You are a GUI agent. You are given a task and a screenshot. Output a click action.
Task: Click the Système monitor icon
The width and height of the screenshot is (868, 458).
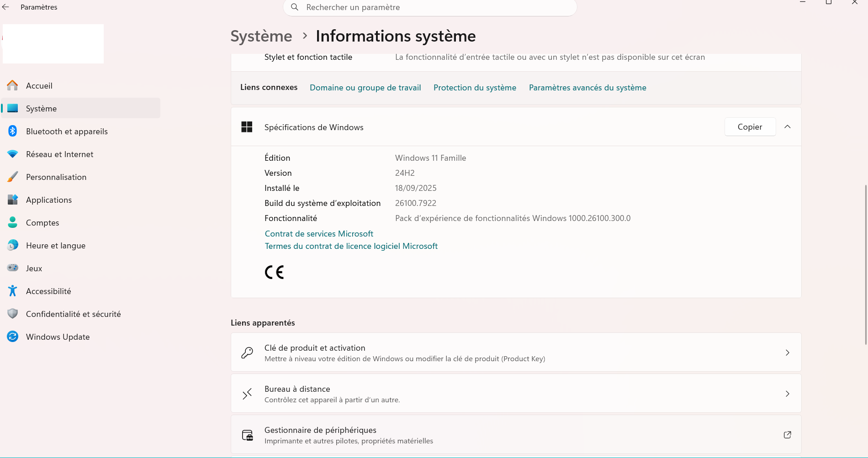13,108
